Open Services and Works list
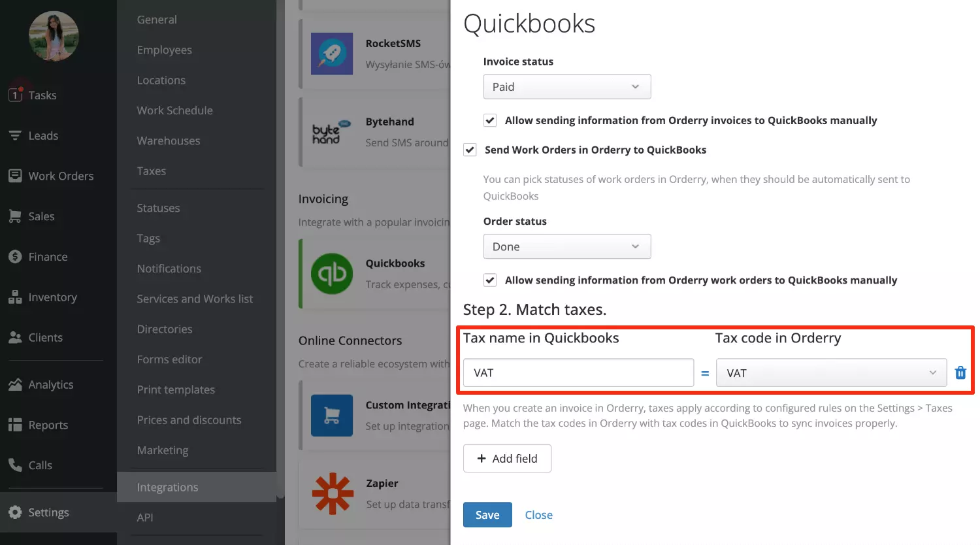Screen dimensions: 980x545 click(x=195, y=299)
